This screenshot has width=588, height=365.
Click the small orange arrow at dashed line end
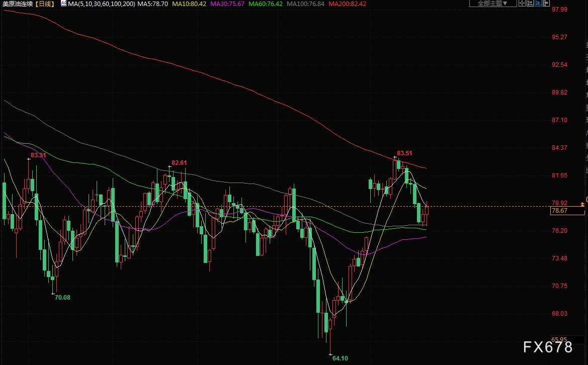coord(582,204)
